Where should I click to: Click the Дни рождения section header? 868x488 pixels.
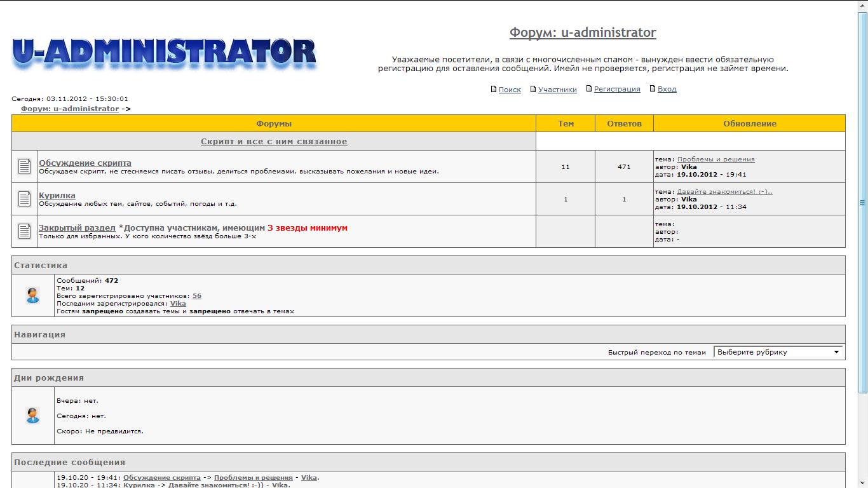click(428, 377)
